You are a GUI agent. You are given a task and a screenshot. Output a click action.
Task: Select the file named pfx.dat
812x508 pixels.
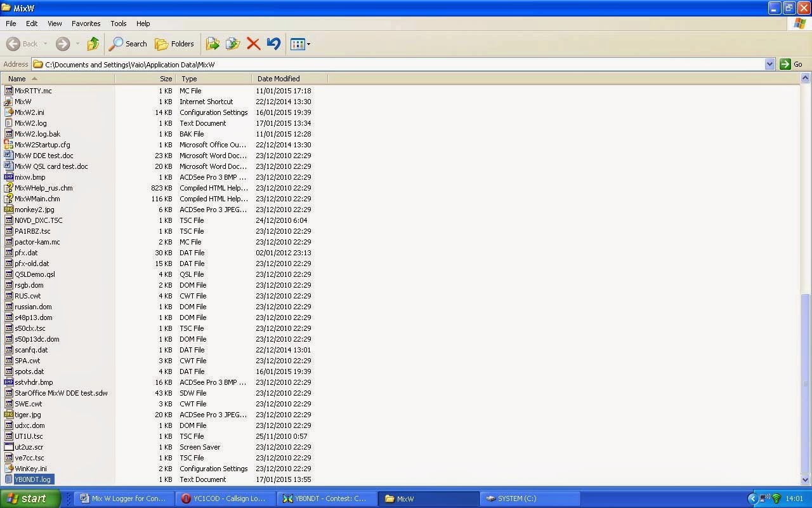tap(26, 253)
